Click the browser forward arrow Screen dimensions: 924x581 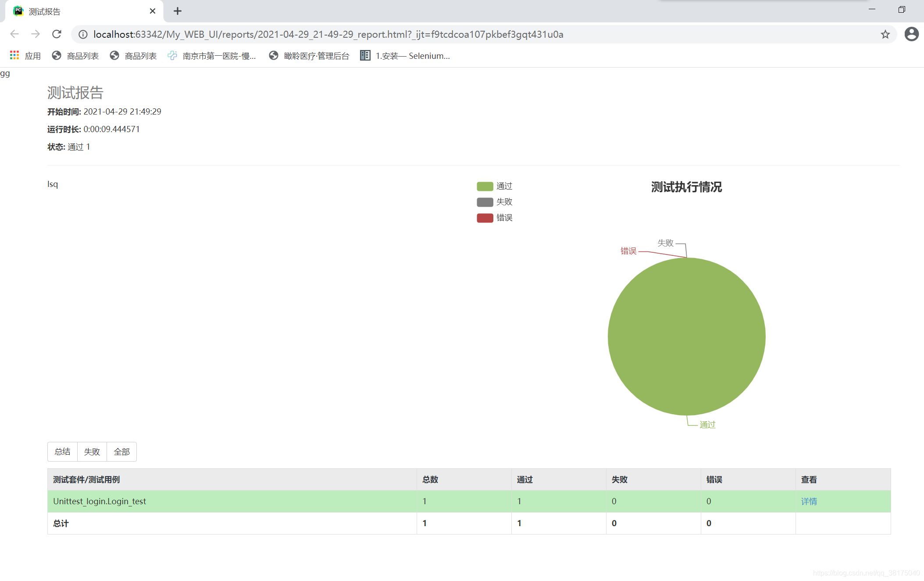pyautogui.click(x=36, y=34)
